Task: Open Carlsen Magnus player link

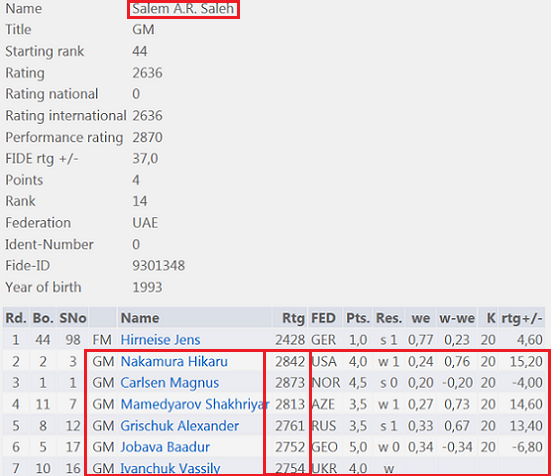Action: (170, 383)
